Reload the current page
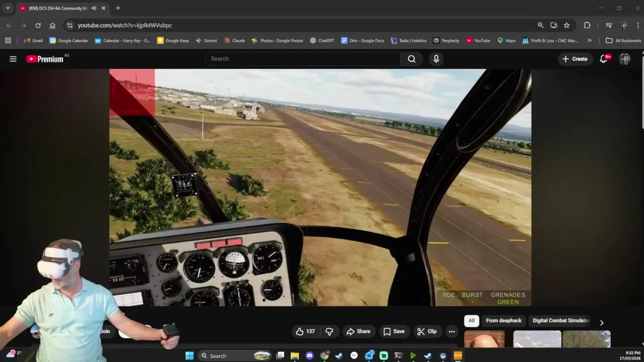Screen dimensions: 644x362 point(38,25)
